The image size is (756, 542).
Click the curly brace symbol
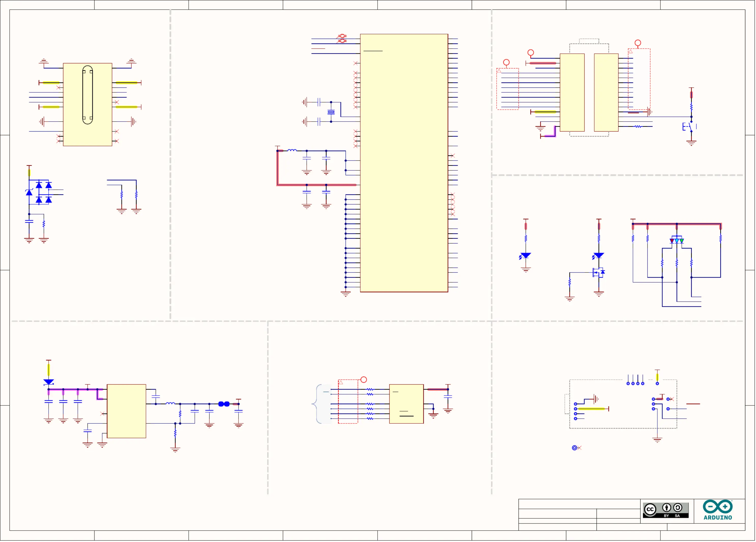317,404
